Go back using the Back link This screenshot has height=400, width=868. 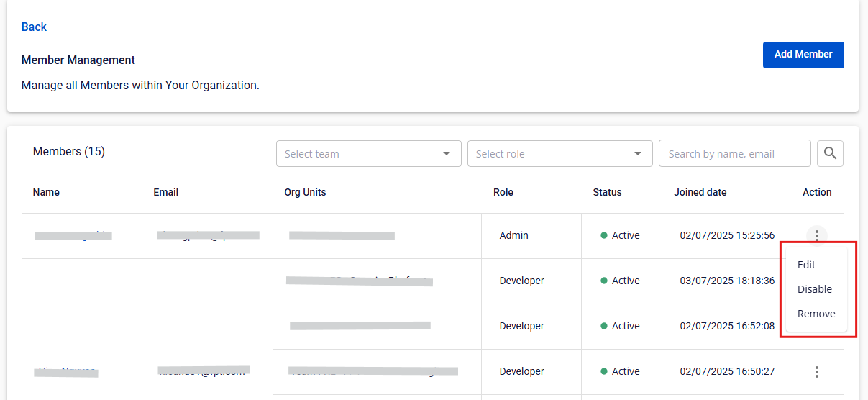tap(34, 27)
